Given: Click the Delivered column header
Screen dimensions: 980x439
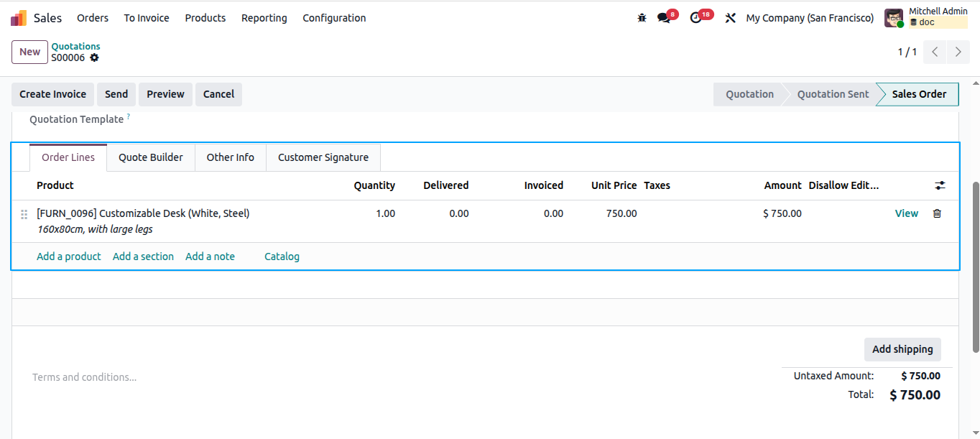Looking at the screenshot, I should (x=445, y=185).
